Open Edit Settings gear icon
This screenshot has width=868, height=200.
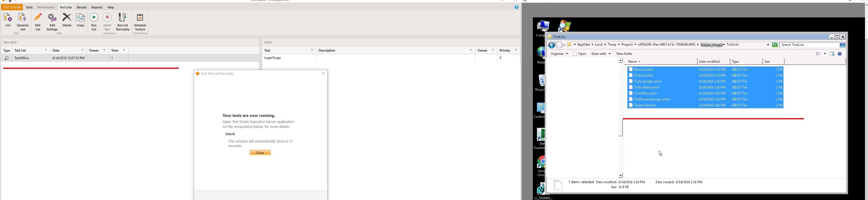coord(52,18)
